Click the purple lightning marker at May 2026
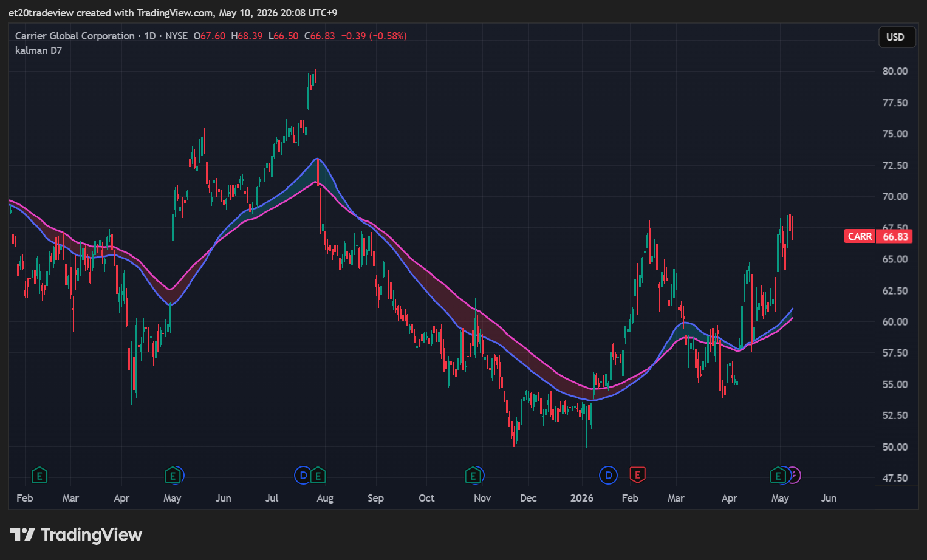This screenshot has width=927, height=560. [x=795, y=476]
